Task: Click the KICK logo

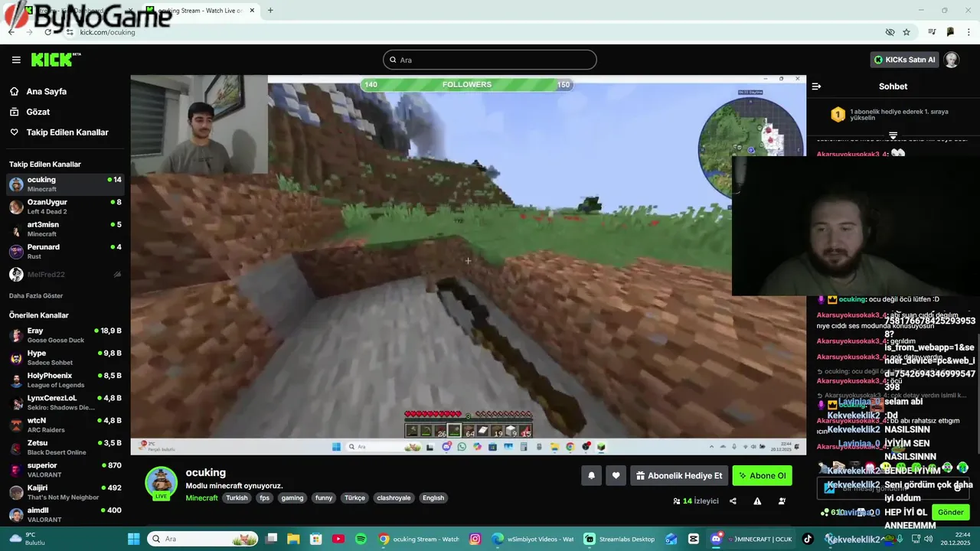Action: click(x=55, y=60)
